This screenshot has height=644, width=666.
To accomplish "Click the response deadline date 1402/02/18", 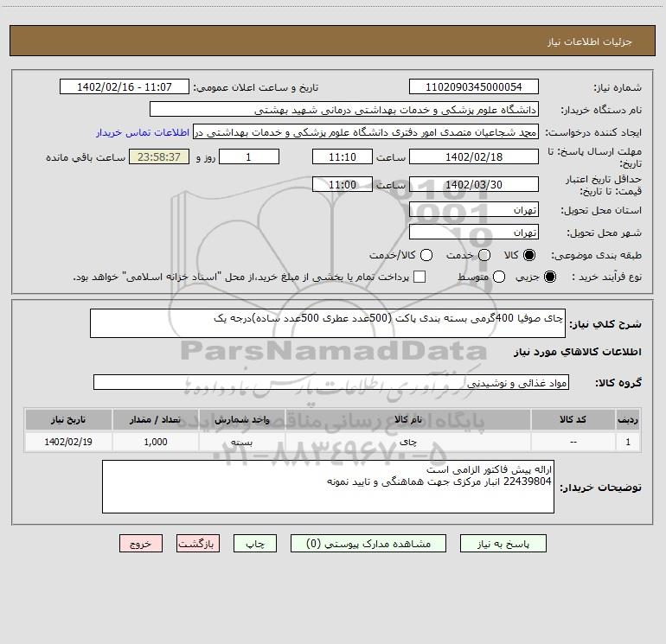I will (x=474, y=157).
